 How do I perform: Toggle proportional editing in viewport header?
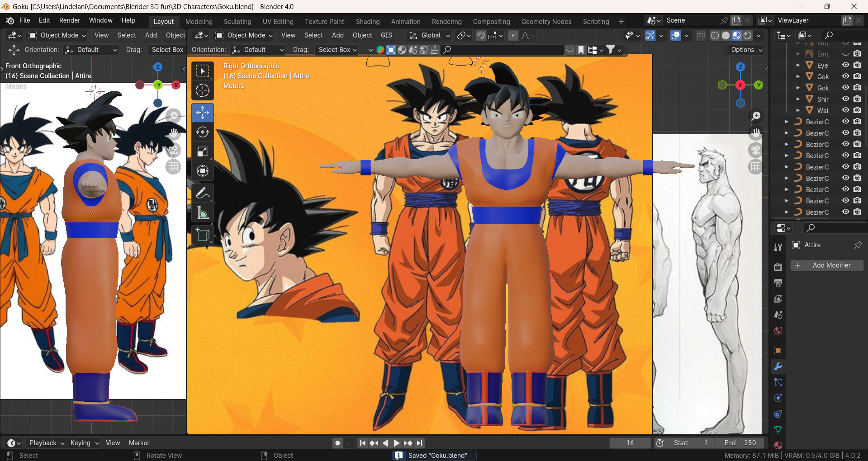click(x=513, y=35)
